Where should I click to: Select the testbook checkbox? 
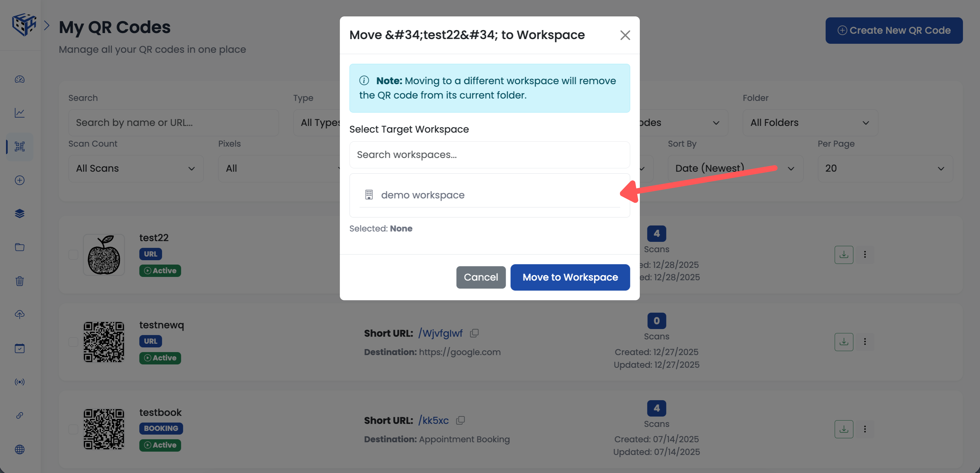click(73, 429)
